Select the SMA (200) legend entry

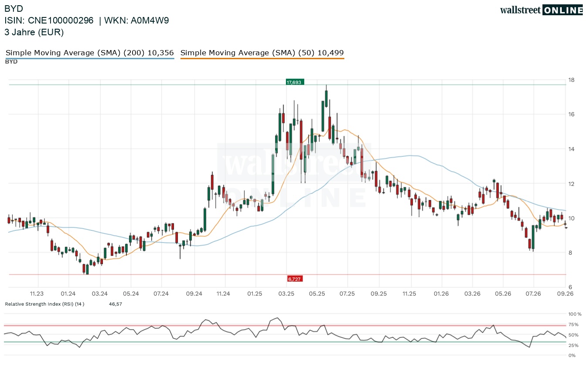pyautogui.click(x=90, y=53)
